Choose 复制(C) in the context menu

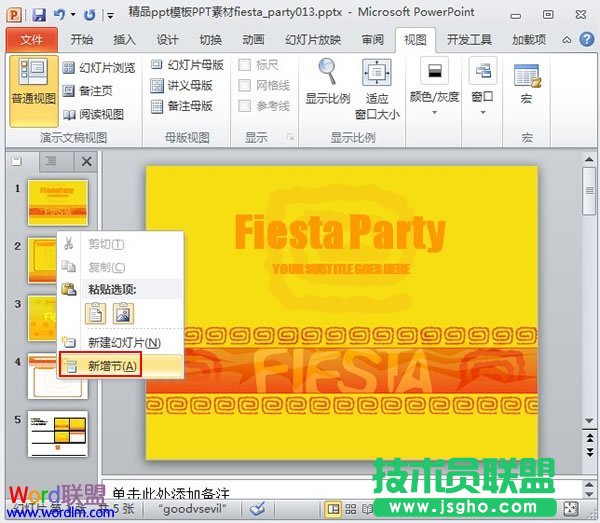[121, 267]
